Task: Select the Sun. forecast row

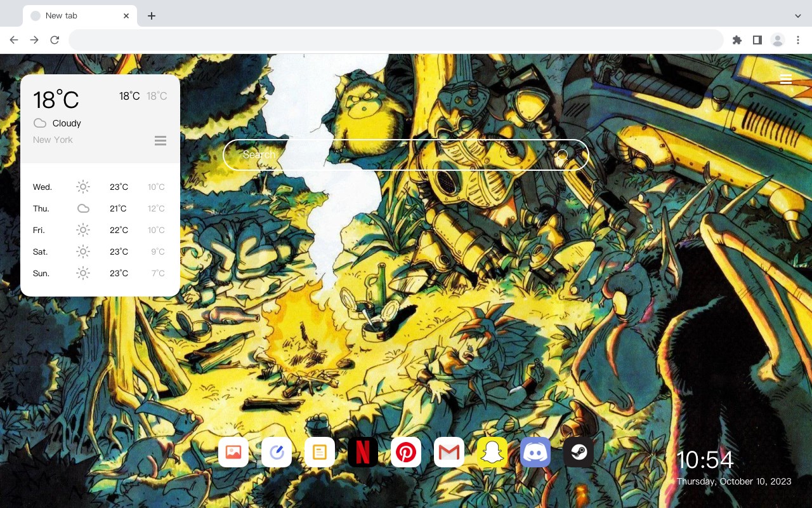Action: coord(100,273)
